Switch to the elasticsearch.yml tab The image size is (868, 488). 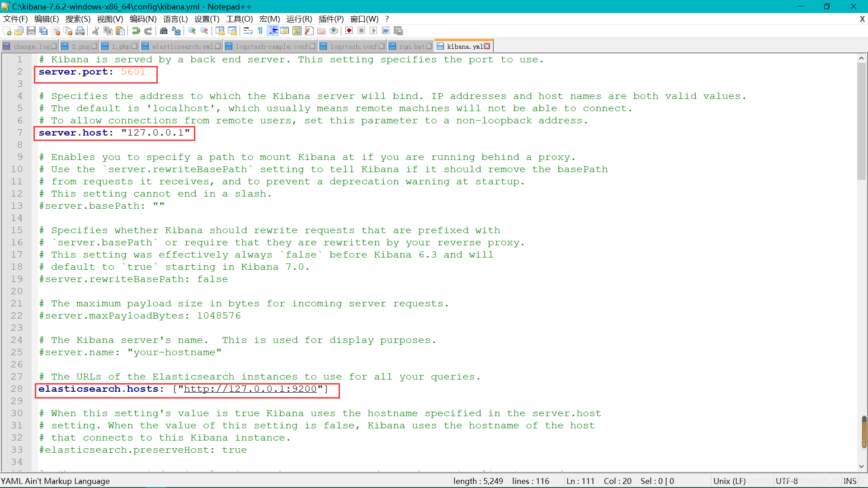(182, 47)
